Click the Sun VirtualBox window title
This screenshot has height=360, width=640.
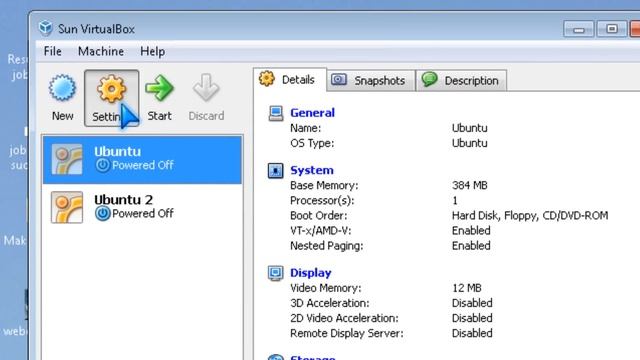tap(96, 29)
